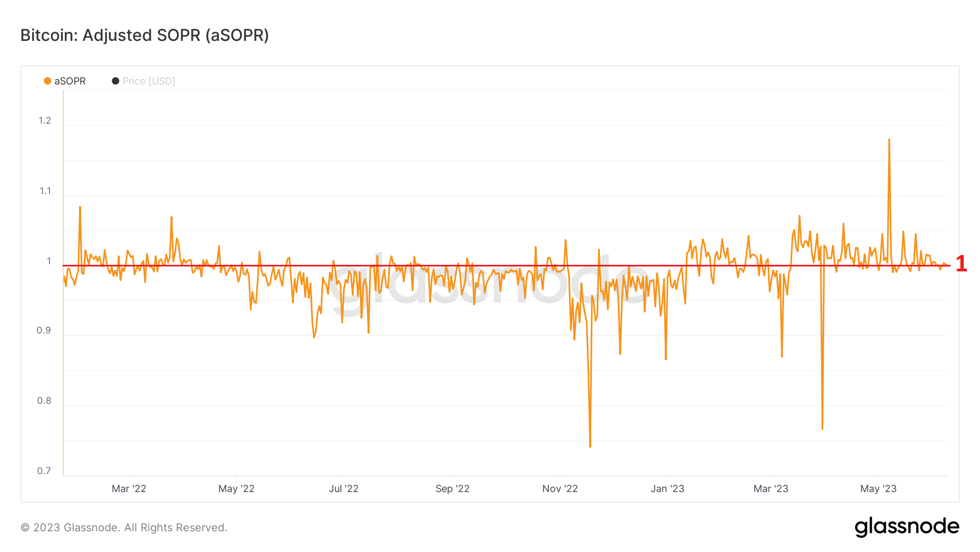
Task: Click the red "1" annotation label
Action: pos(961,264)
